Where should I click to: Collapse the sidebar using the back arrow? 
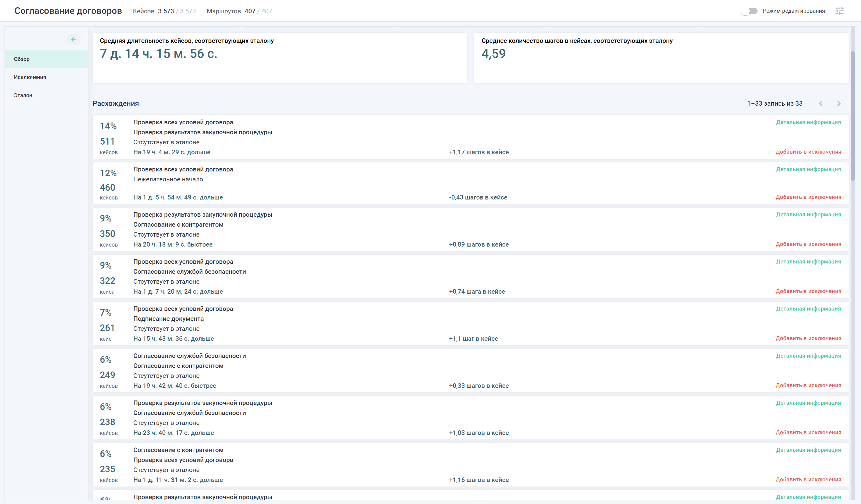click(x=73, y=39)
